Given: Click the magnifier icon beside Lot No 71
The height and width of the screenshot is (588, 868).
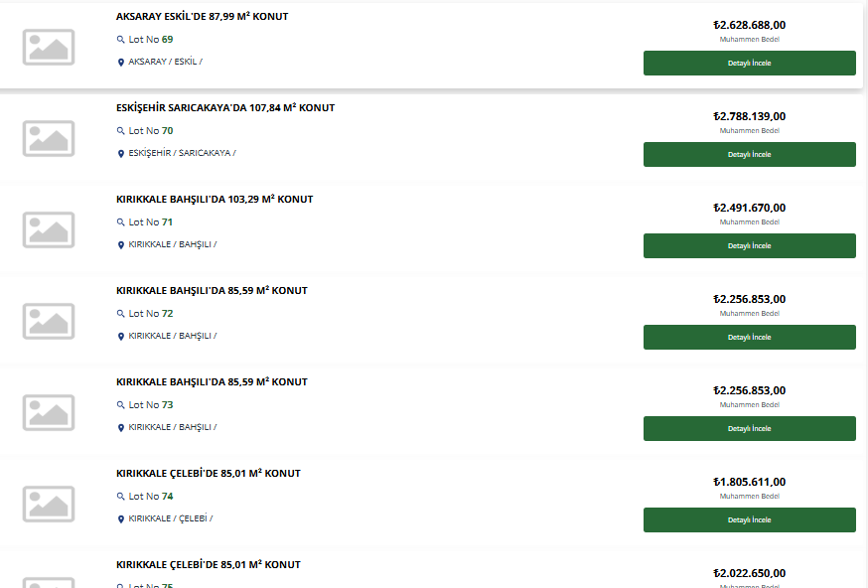Looking at the screenshot, I should (121, 222).
